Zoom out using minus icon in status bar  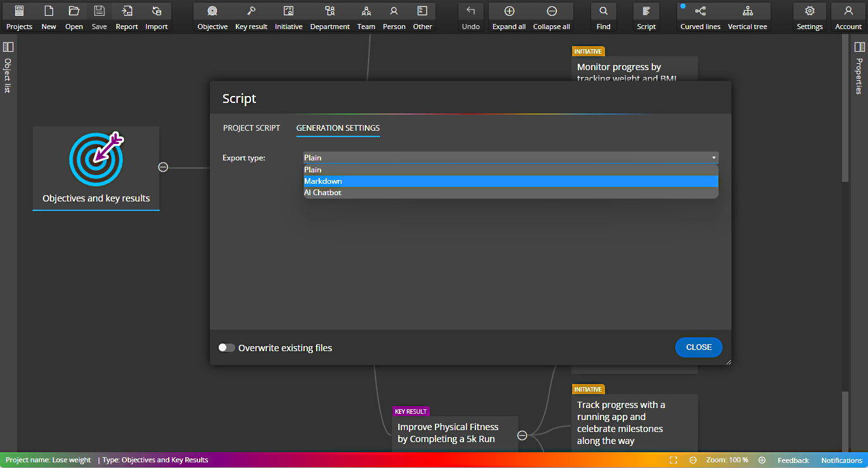pos(693,460)
